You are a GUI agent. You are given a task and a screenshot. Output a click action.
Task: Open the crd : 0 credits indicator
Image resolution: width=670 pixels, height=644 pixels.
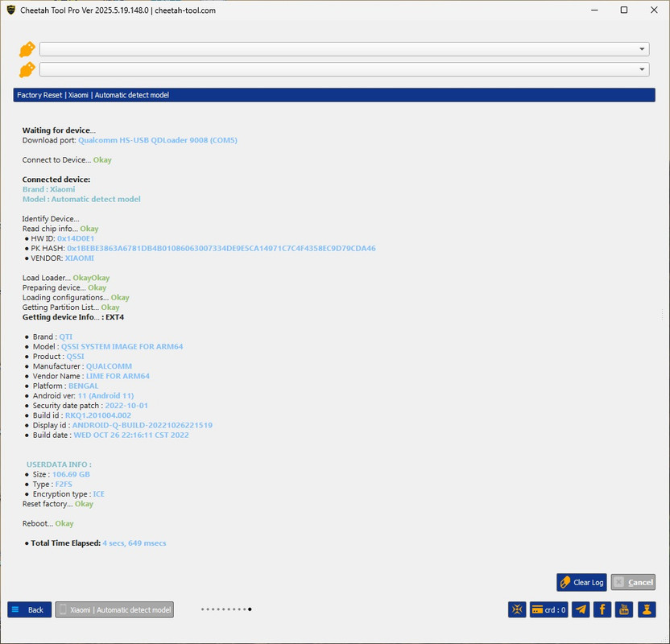(x=549, y=610)
